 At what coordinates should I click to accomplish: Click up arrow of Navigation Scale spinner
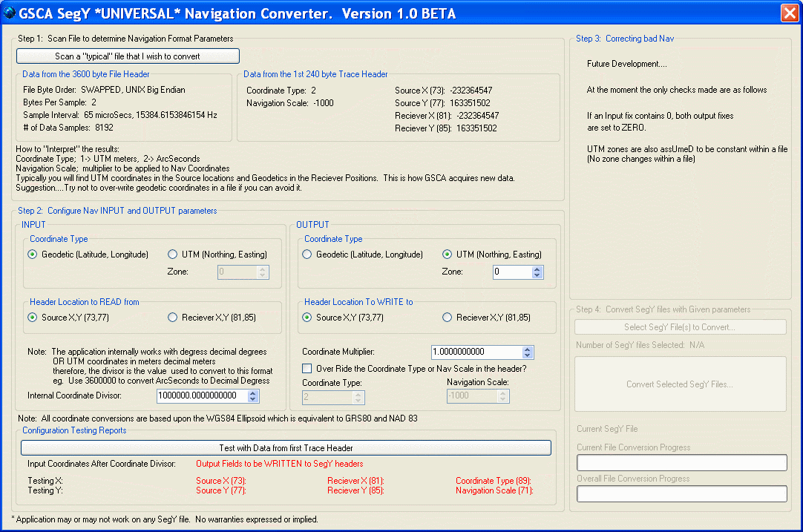(x=502, y=393)
